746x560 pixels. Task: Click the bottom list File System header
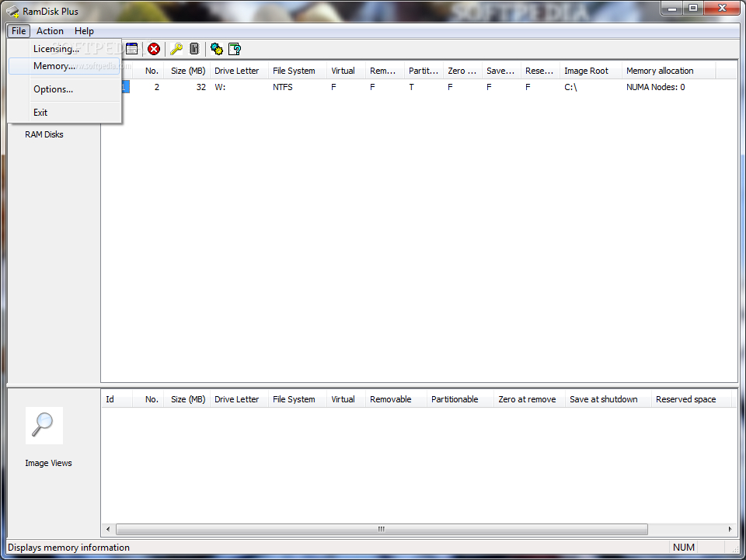(x=298, y=399)
